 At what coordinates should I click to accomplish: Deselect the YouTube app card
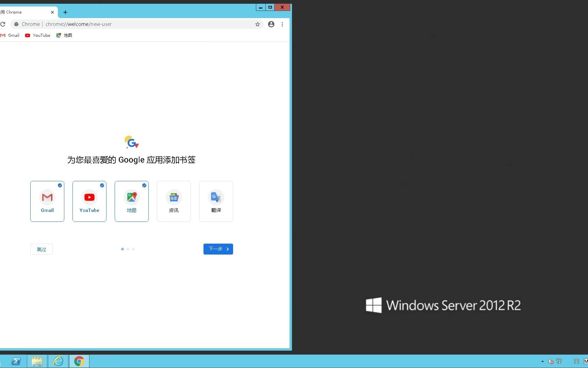(x=89, y=201)
